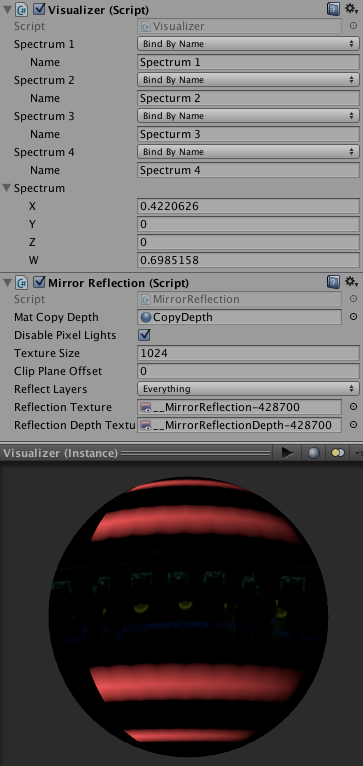Toggle preview lighting mode icon
This screenshot has height=766, width=363.
point(338,453)
